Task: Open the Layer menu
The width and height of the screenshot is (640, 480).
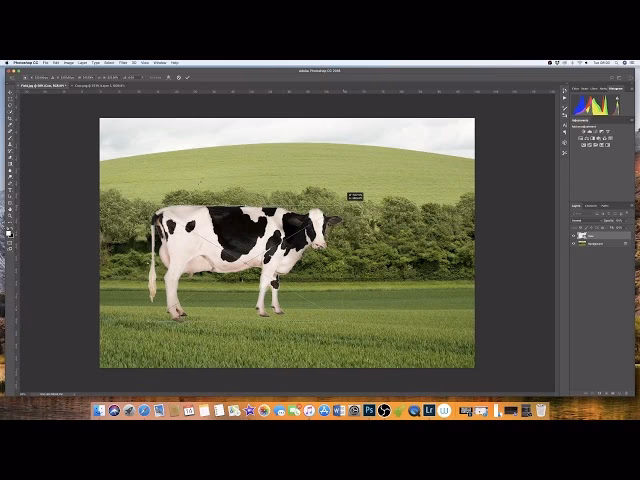Action: 82,63
